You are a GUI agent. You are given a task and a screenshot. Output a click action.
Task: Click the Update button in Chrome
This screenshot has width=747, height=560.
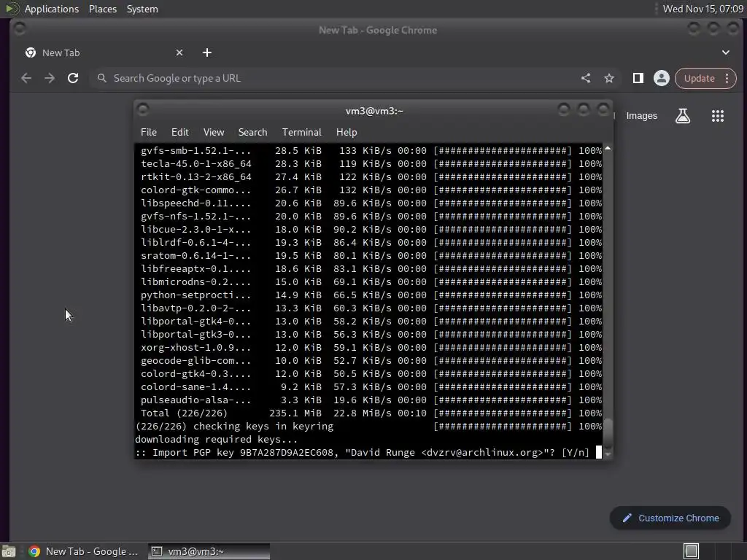(699, 78)
